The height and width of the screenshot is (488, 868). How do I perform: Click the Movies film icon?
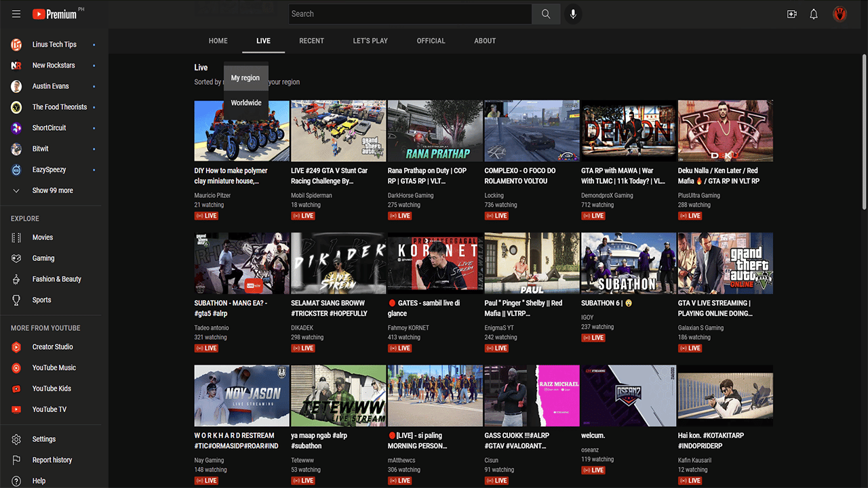point(16,238)
